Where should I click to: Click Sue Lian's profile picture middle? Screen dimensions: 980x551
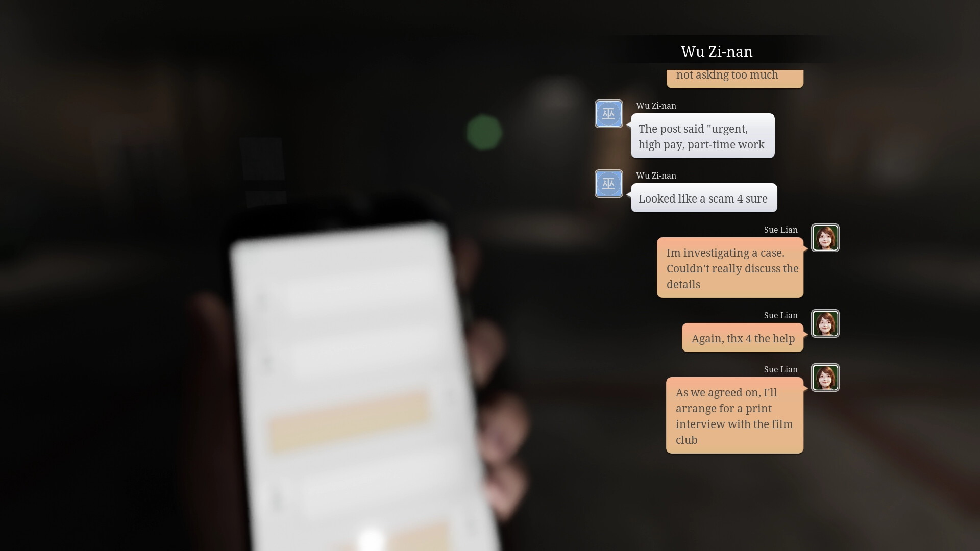(x=824, y=323)
